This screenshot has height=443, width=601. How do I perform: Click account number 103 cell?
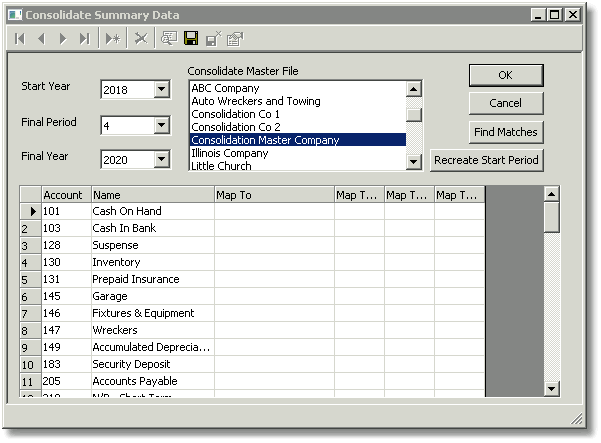tap(66, 228)
